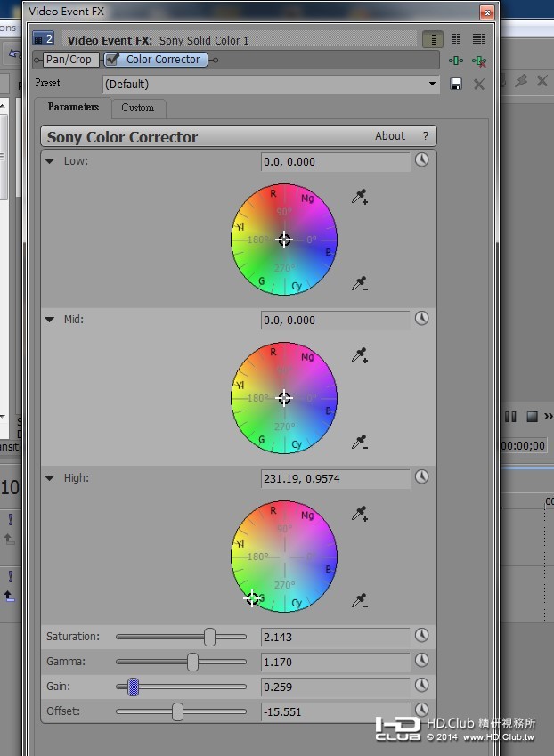Click the Gamma value field 1.170
554x756 pixels.
coord(336,662)
